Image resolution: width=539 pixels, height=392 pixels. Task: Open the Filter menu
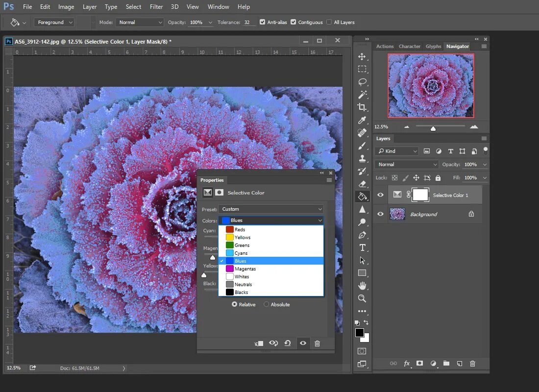pos(156,7)
